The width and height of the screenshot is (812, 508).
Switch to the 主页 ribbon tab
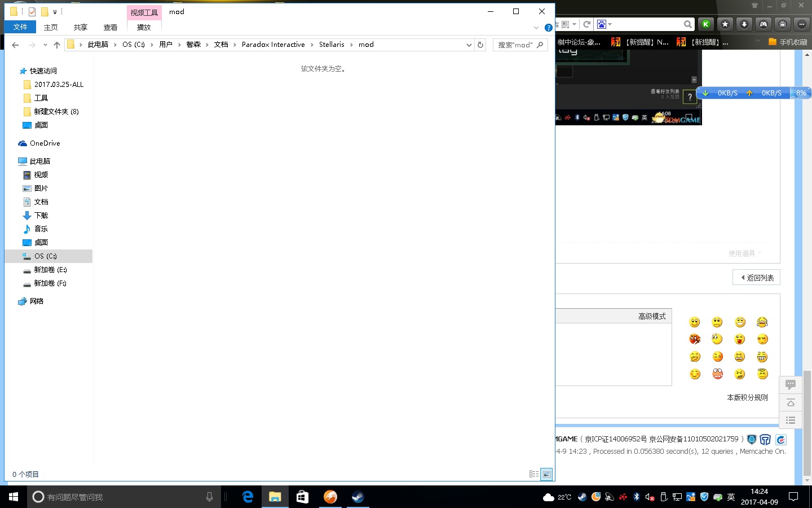pyautogui.click(x=51, y=27)
